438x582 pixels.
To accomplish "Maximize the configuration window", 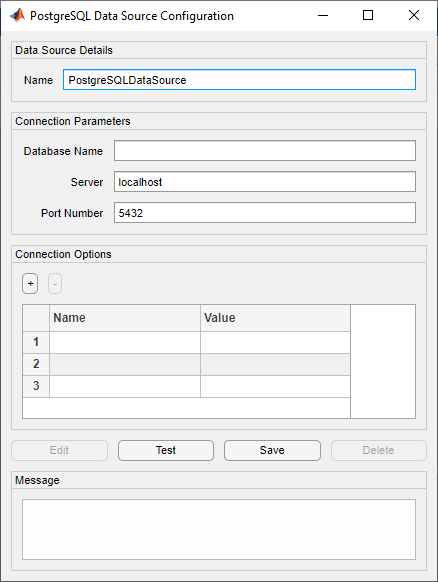I will [368, 16].
